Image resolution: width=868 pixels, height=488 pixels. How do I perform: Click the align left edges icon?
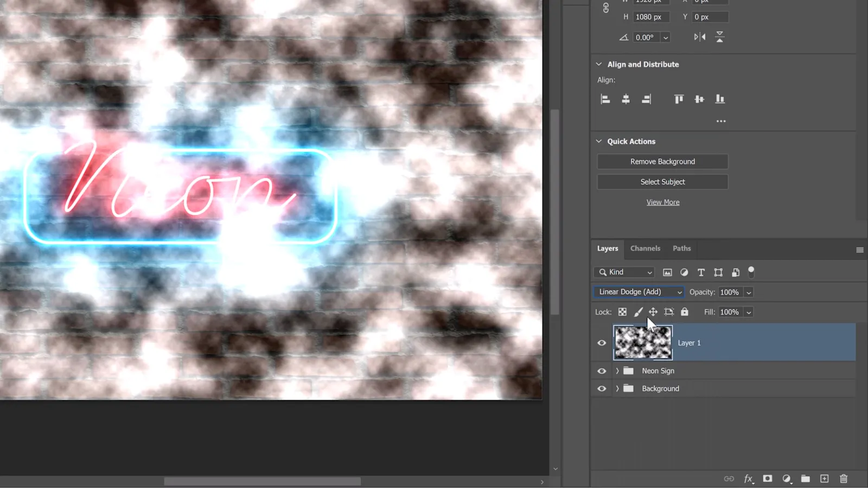click(x=605, y=99)
